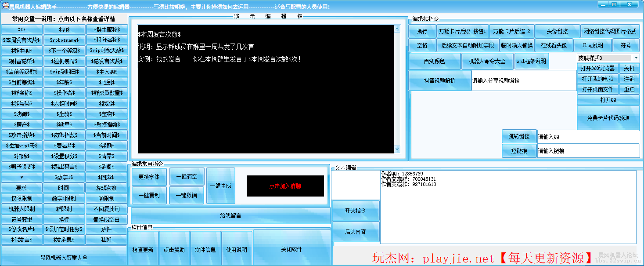
Task: Click 点击加入群聊 to join the group chat
Action: pos(285,186)
